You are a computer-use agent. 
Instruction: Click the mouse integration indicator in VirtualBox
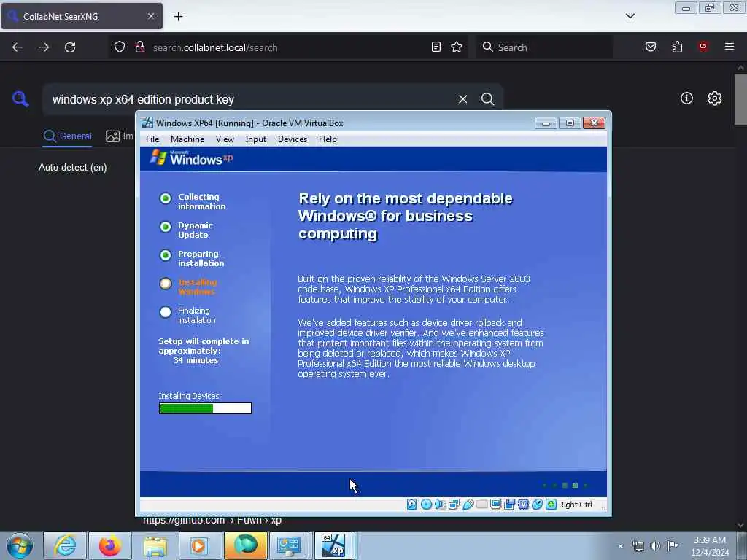pyautogui.click(x=537, y=505)
